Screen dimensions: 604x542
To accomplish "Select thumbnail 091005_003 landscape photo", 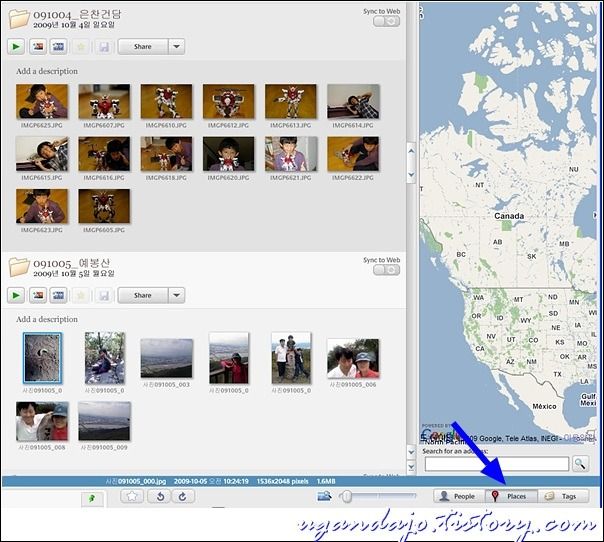I will 166,358.
